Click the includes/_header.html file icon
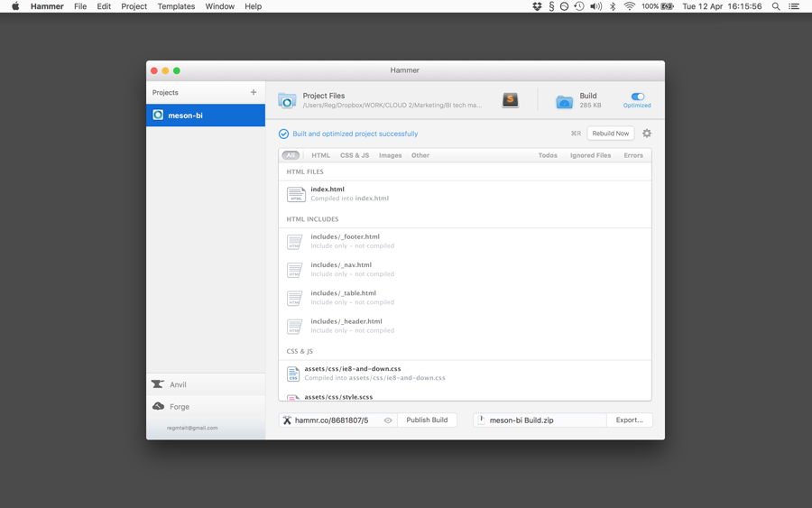 point(295,327)
